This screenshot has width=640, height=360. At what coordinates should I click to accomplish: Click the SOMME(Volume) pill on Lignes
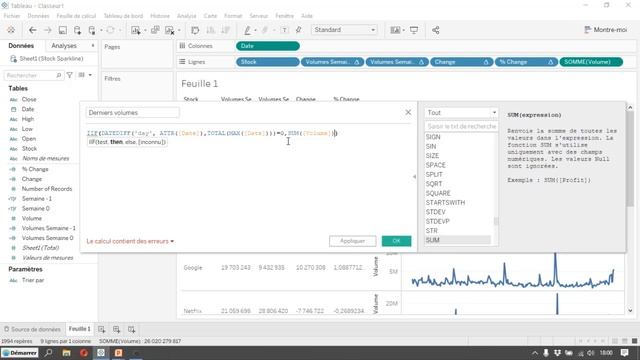[591, 62]
